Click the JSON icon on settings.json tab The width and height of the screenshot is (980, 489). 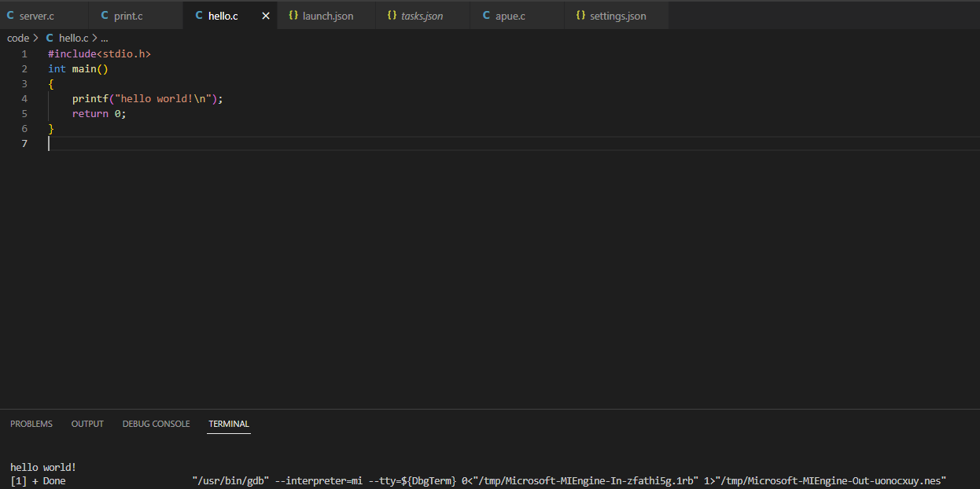581,15
